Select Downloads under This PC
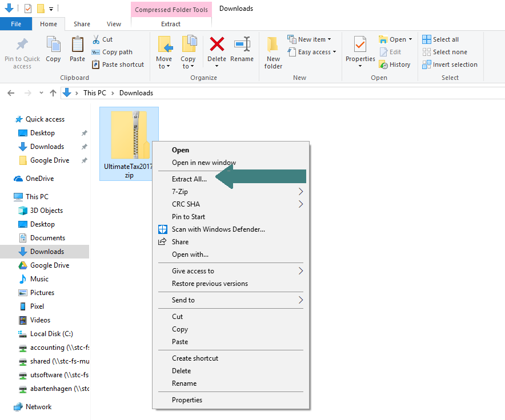The width and height of the screenshot is (505, 420). (x=45, y=252)
